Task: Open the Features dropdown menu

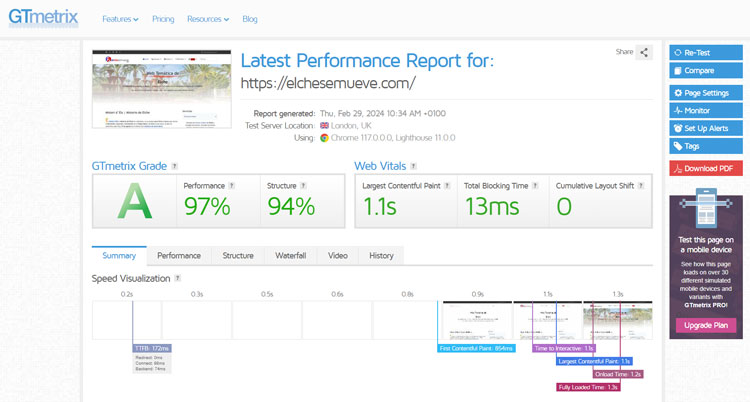Action: click(120, 19)
